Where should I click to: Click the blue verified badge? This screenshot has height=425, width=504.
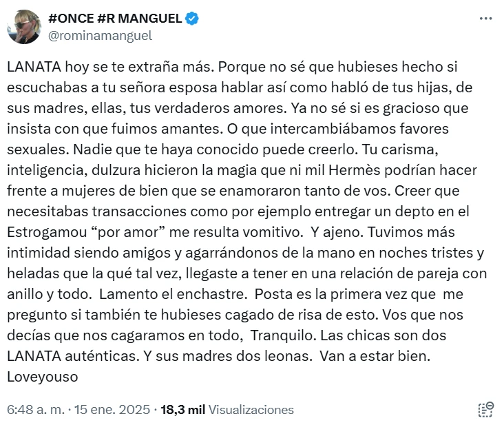[x=192, y=19]
